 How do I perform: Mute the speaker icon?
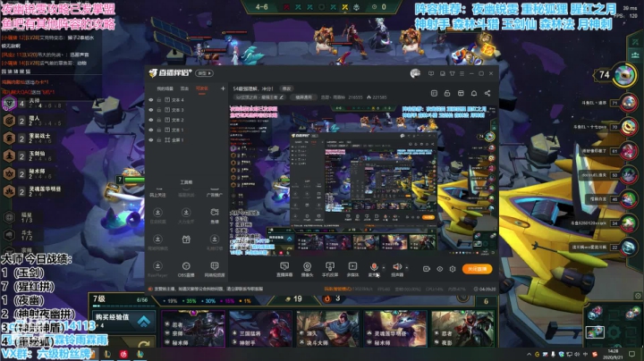[x=397, y=267]
